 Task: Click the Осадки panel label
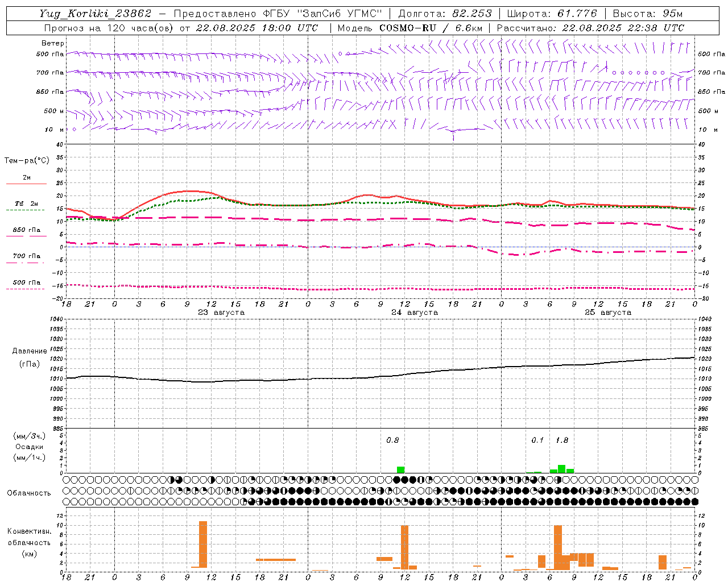click(30, 447)
